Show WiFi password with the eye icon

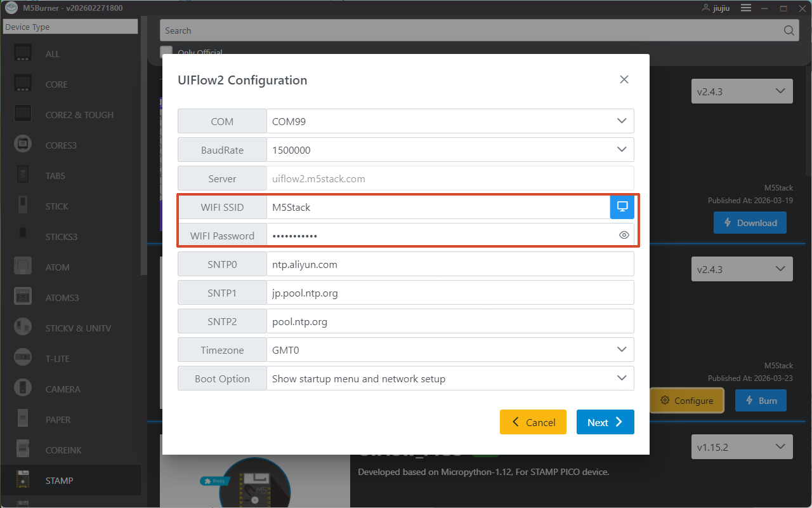[624, 236]
